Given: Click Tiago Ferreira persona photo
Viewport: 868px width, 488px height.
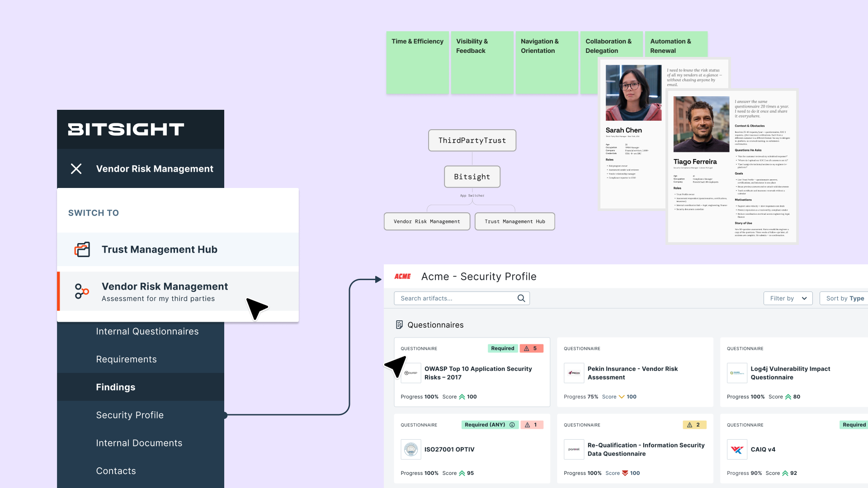Looking at the screenshot, I should point(701,124).
